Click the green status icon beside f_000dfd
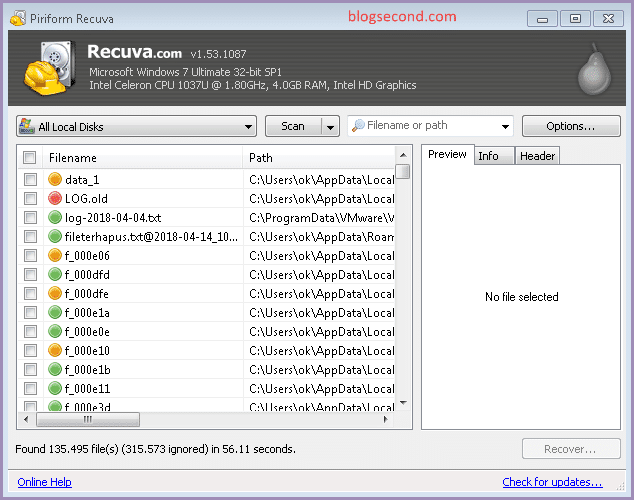 click(55, 274)
